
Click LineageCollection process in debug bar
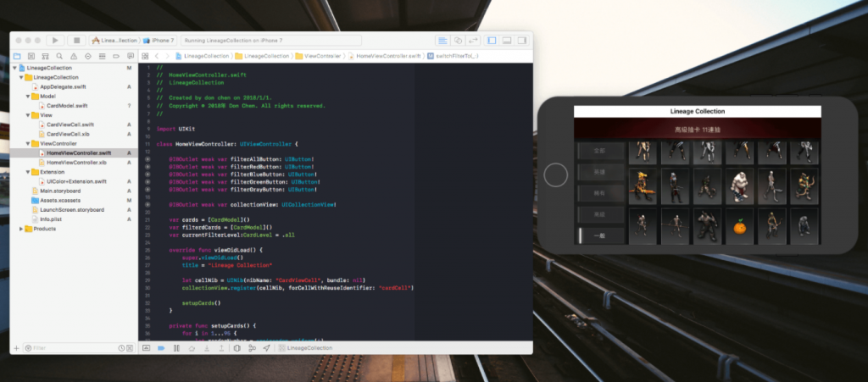tap(305, 348)
